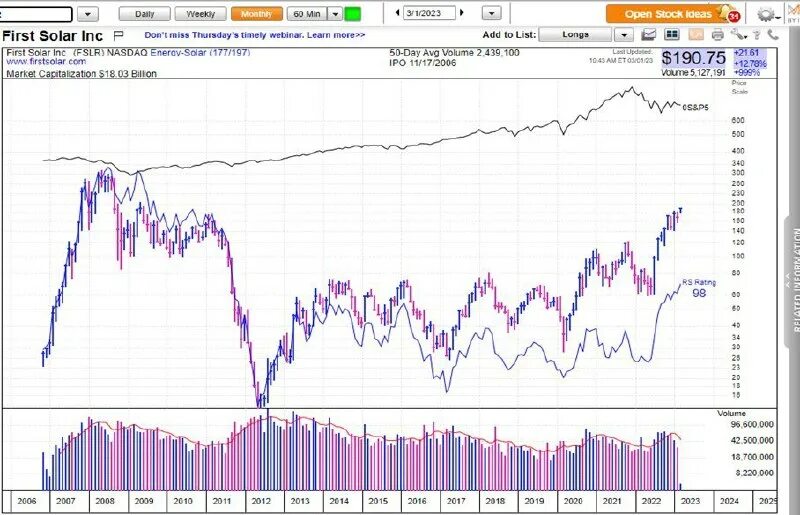This screenshot has height=515, width=800.
Task: Click the 0S&P5 index line label
Action: [695, 107]
